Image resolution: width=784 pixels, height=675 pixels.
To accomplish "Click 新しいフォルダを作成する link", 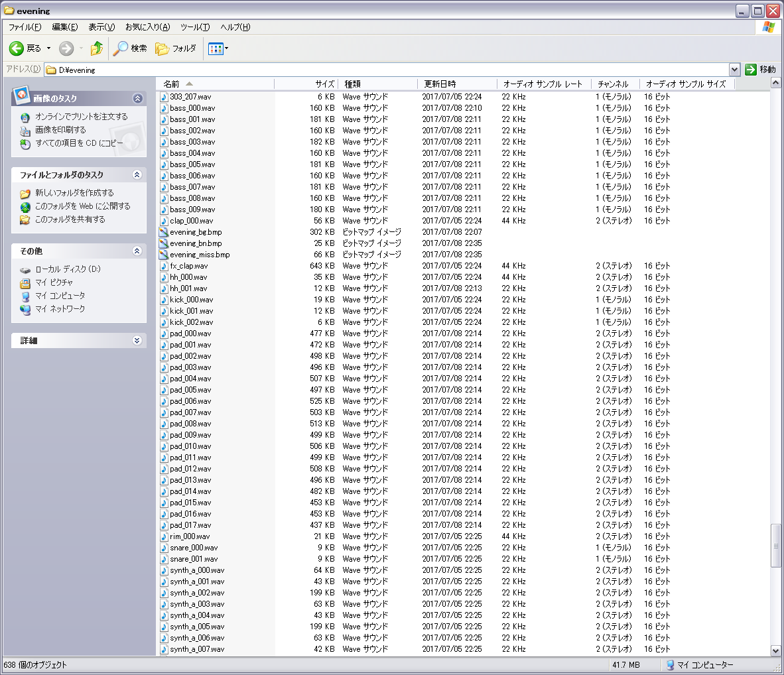I will (x=74, y=193).
